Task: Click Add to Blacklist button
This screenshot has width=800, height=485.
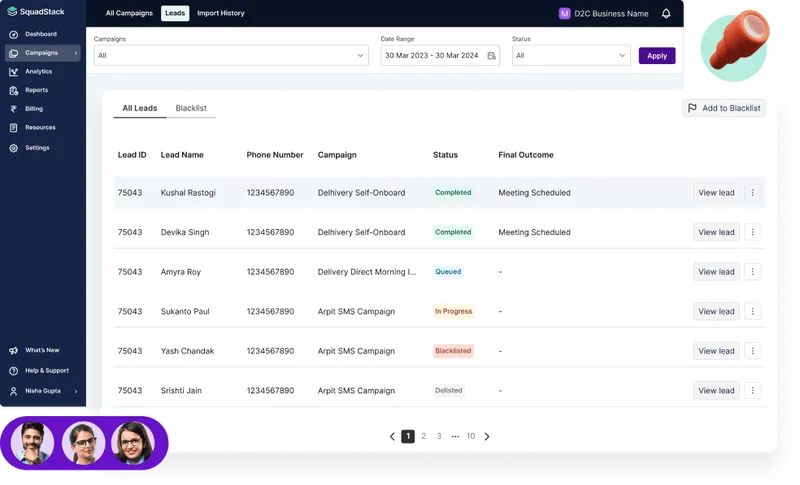Action: pos(723,108)
